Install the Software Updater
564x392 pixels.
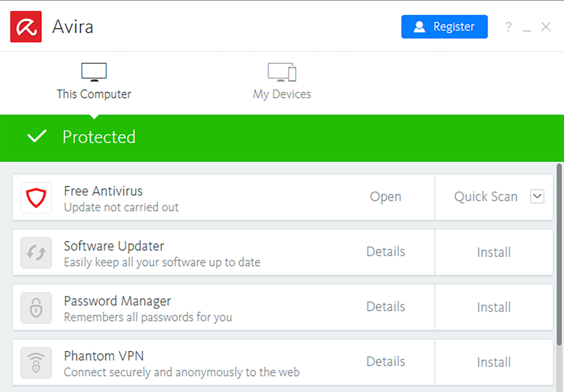coord(494,252)
